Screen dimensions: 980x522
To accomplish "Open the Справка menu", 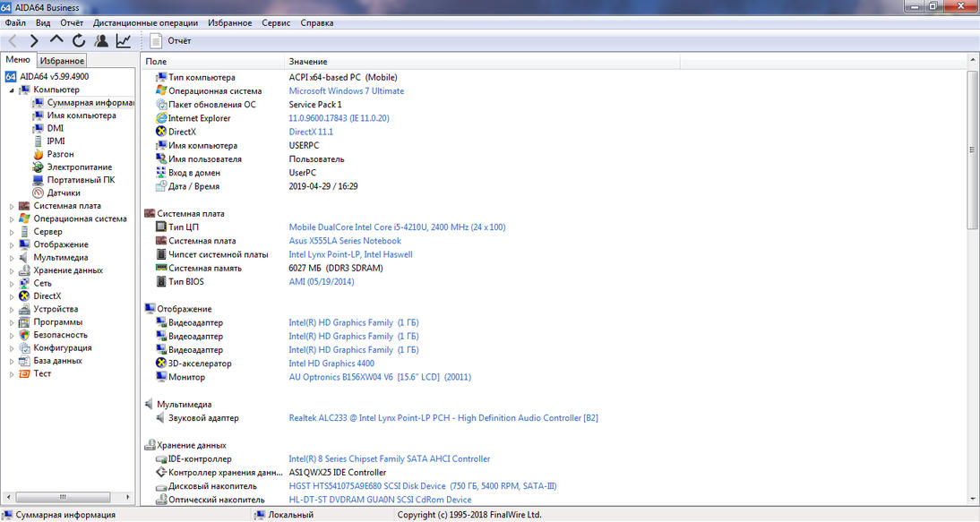I will (317, 22).
